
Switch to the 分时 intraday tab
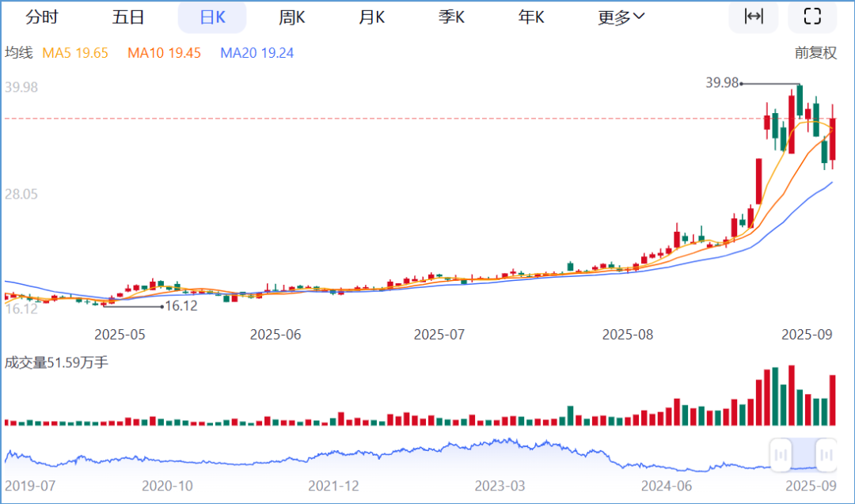pos(41,17)
